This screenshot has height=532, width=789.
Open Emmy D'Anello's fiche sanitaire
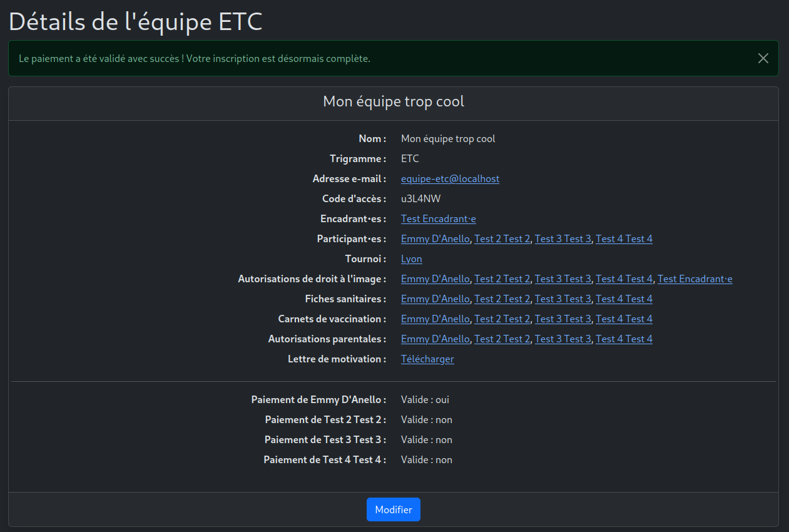435,299
